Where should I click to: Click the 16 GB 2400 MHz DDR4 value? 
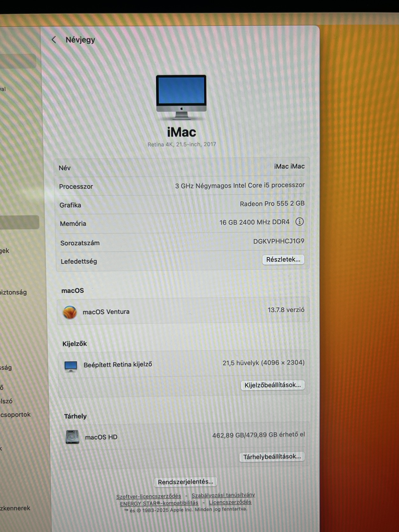(x=255, y=222)
